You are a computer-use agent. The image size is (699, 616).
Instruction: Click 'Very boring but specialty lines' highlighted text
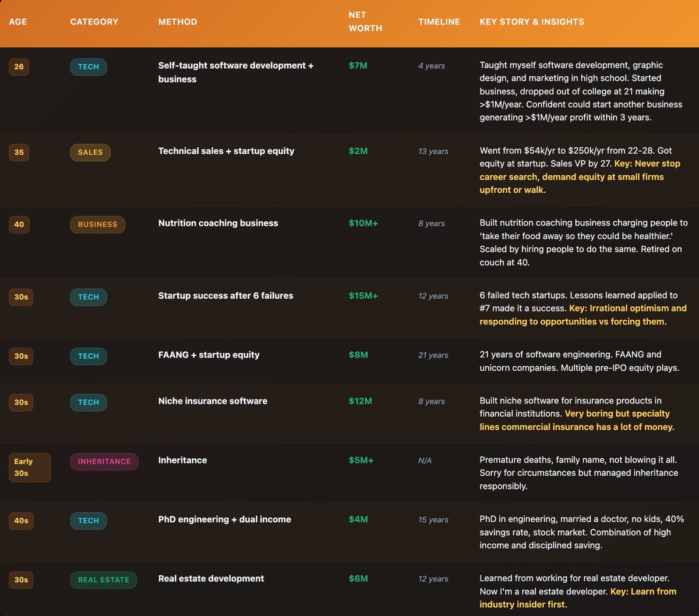tap(577, 420)
